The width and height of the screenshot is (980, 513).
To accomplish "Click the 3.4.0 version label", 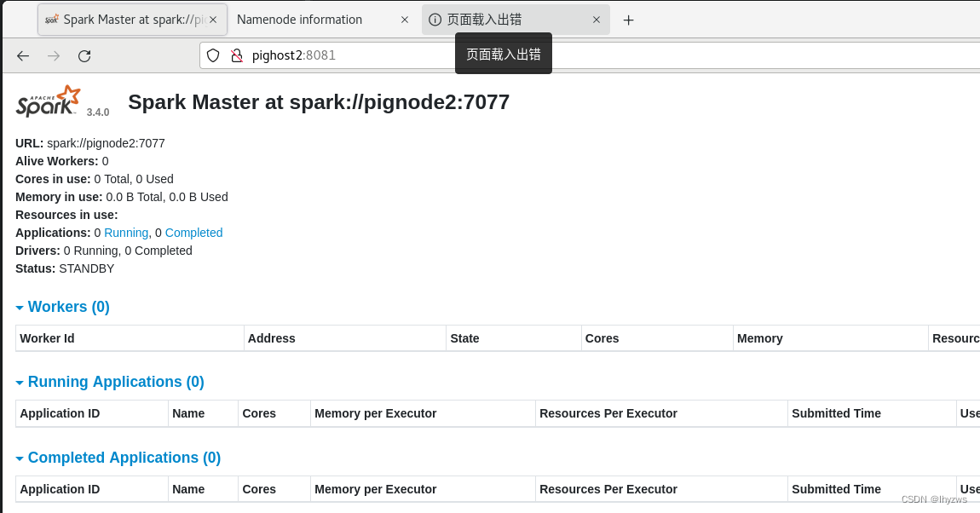I will [97, 112].
